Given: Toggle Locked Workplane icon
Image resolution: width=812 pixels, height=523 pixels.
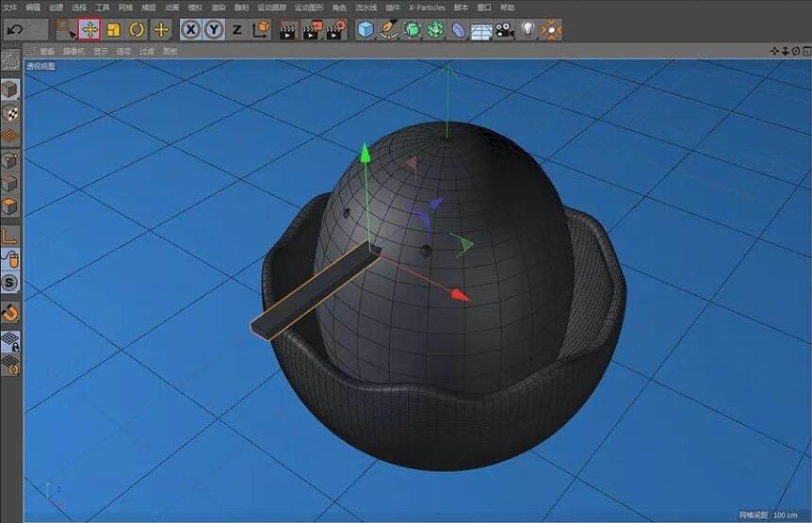Looking at the screenshot, I should coord(10,342).
